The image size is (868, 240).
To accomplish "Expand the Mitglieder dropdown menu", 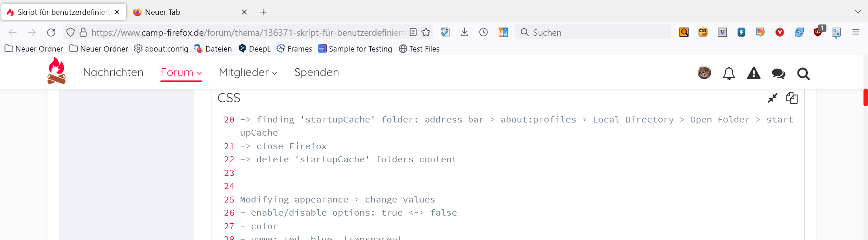I will [248, 72].
